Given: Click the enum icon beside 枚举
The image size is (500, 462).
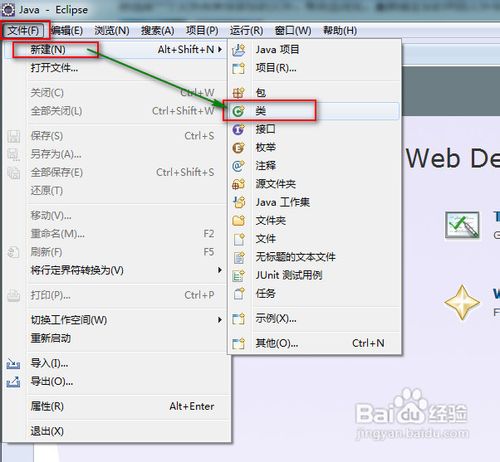Looking at the screenshot, I should (x=239, y=147).
